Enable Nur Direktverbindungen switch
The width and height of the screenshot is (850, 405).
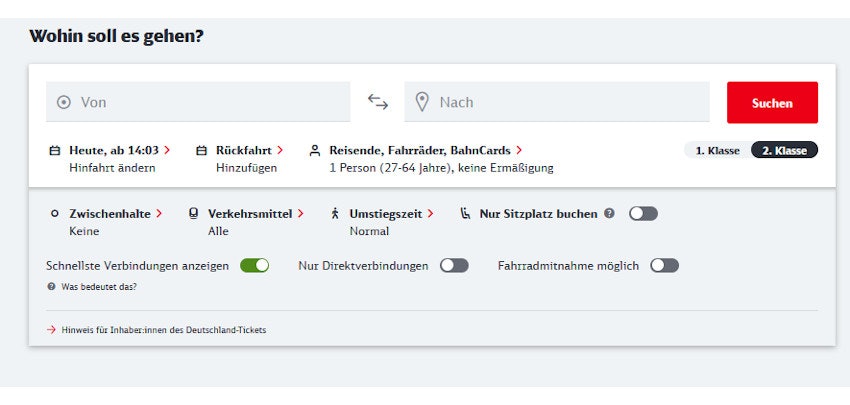(x=454, y=266)
